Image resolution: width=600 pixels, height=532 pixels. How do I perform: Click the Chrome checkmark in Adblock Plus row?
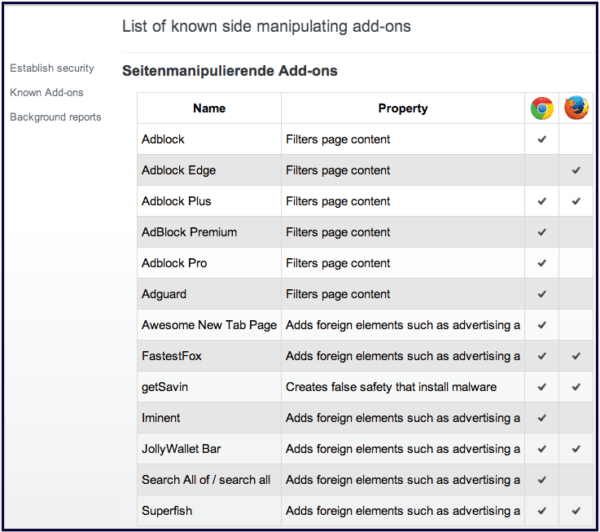click(541, 201)
